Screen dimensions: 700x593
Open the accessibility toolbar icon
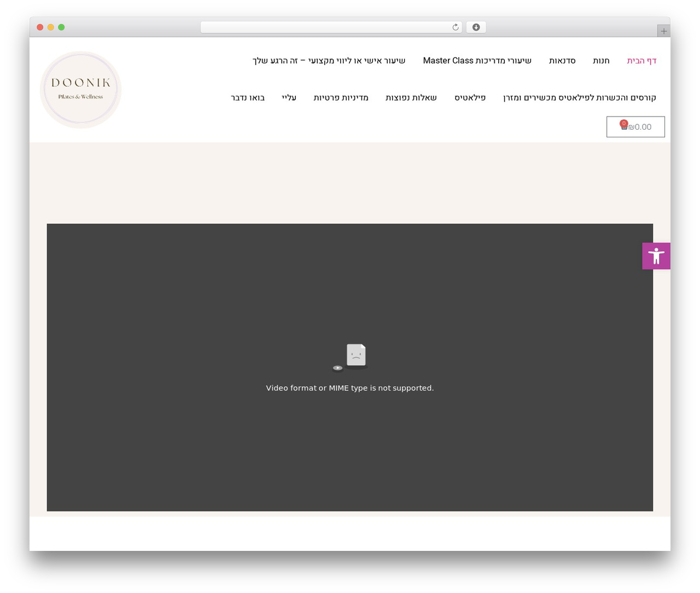coord(656,256)
